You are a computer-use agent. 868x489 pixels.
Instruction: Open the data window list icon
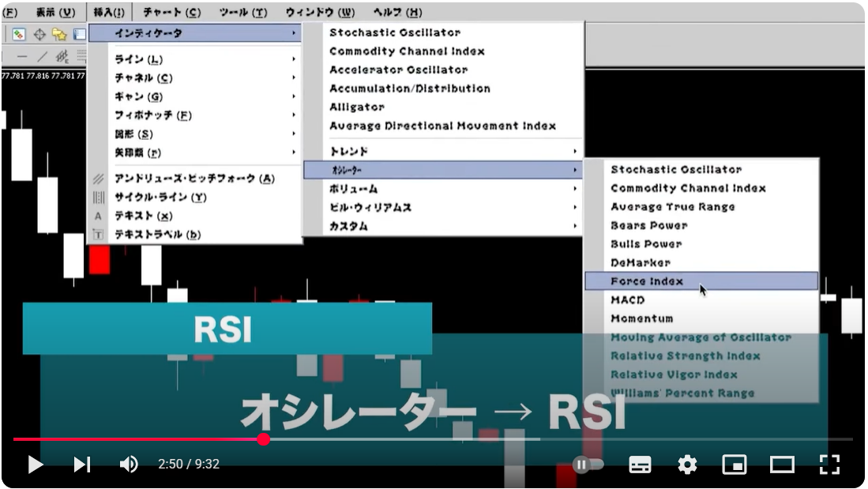click(x=79, y=33)
